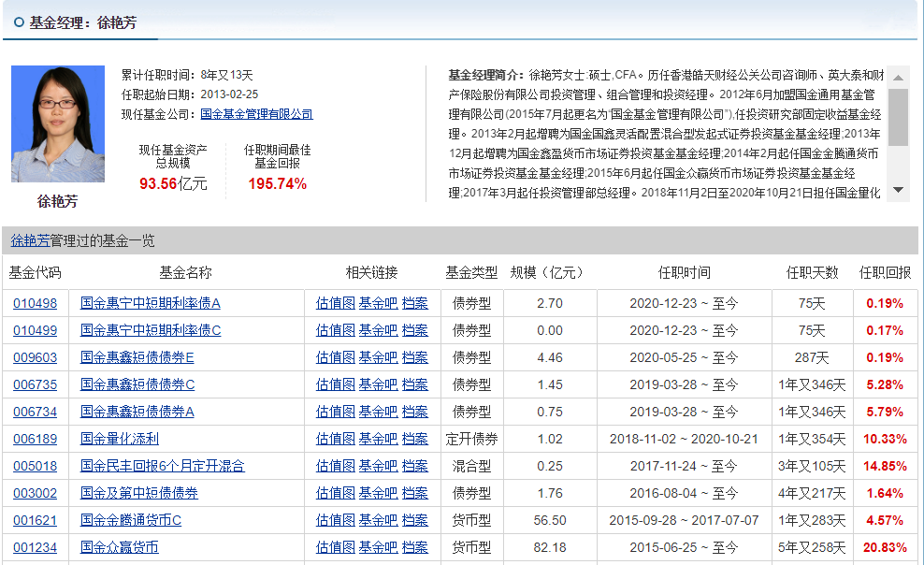The width and height of the screenshot is (924, 565).
Task: Open fund code 006735
Action: [35, 384]
